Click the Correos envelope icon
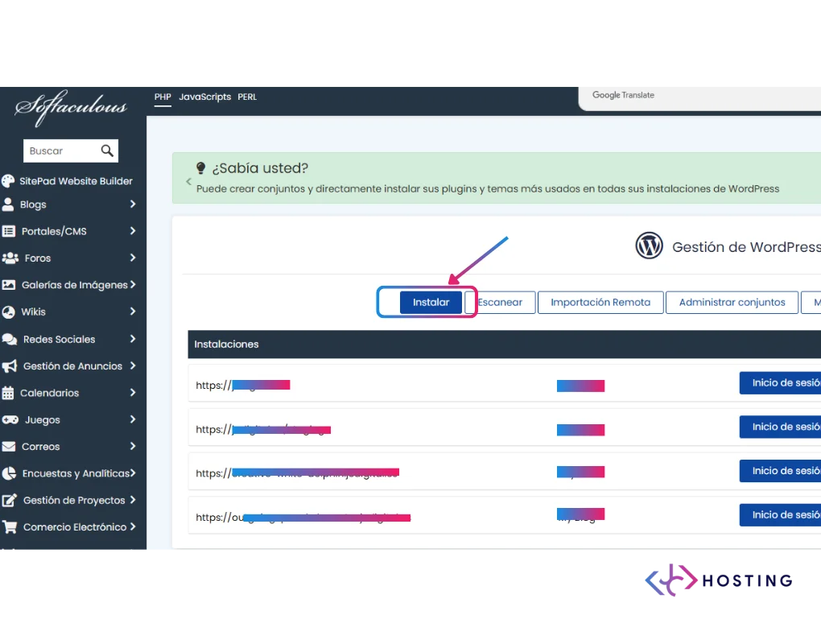Viewport: 821px width, 644px height. click(x=8, y=447)
